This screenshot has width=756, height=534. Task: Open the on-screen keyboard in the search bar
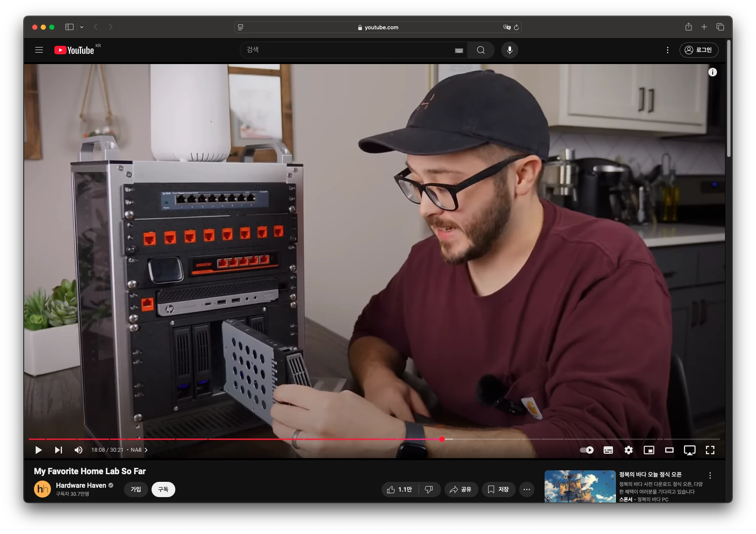coord(459,50)
